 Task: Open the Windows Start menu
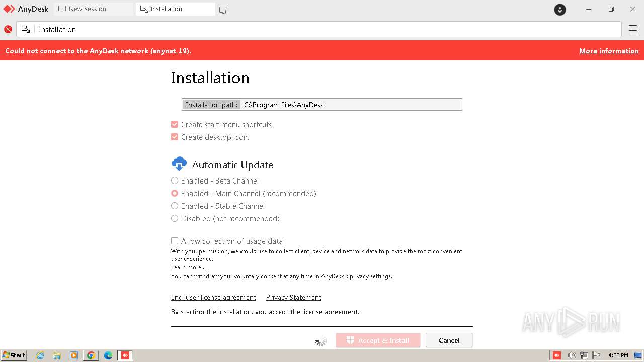click(x=14, y=355)
